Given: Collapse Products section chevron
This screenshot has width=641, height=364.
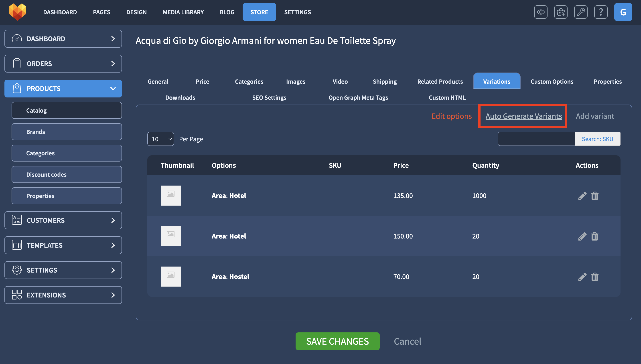Looking at the screenshot, I should click(x=113, y=89).
